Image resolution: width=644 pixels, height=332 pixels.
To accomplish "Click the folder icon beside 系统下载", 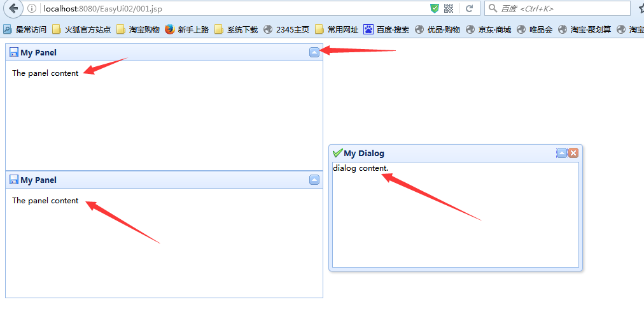I will click(219, 29).
